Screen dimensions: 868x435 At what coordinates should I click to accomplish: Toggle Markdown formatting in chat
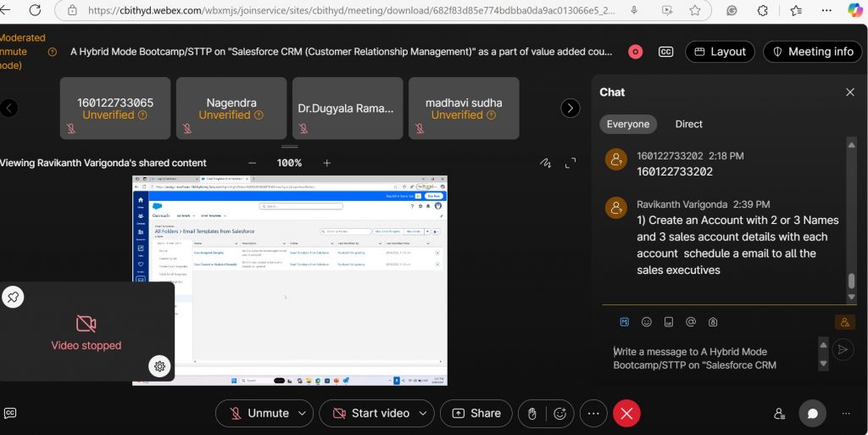[x=625, y=322]
